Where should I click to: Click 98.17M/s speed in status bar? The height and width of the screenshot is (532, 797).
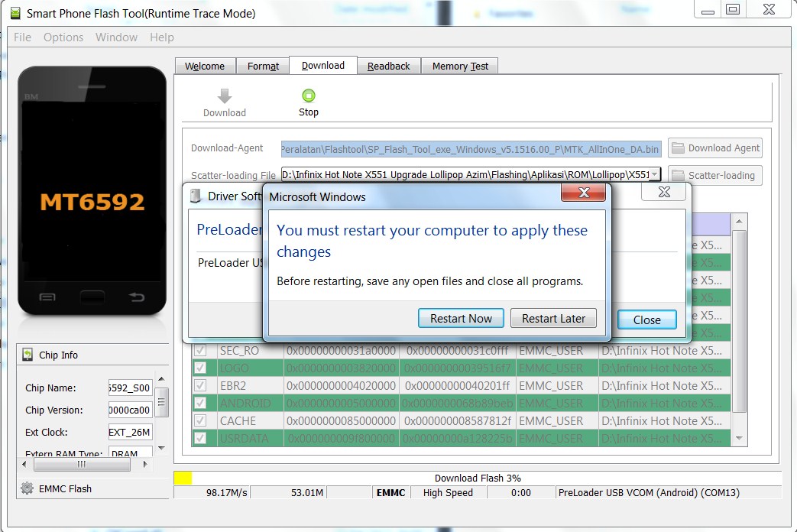(227, 492)
